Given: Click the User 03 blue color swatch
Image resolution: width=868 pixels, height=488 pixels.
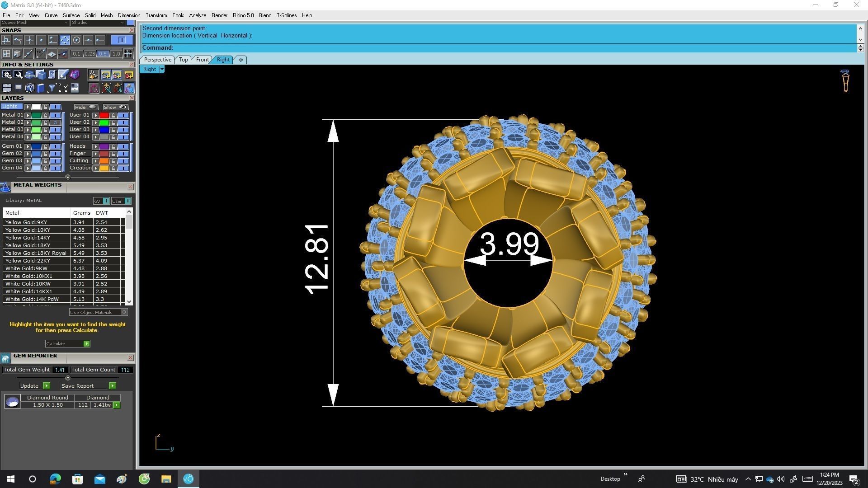Looking at the screenshot, I should click(x=104, y=130).
